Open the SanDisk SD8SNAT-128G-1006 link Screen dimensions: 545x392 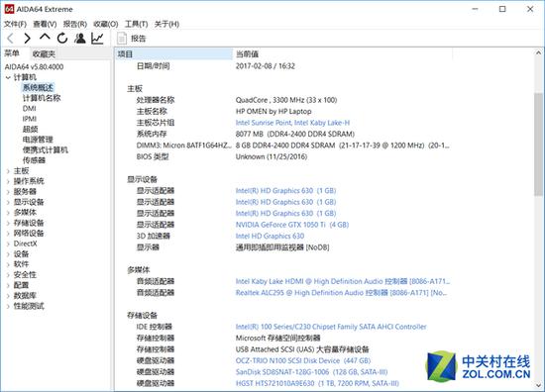(x=311, y=372)
